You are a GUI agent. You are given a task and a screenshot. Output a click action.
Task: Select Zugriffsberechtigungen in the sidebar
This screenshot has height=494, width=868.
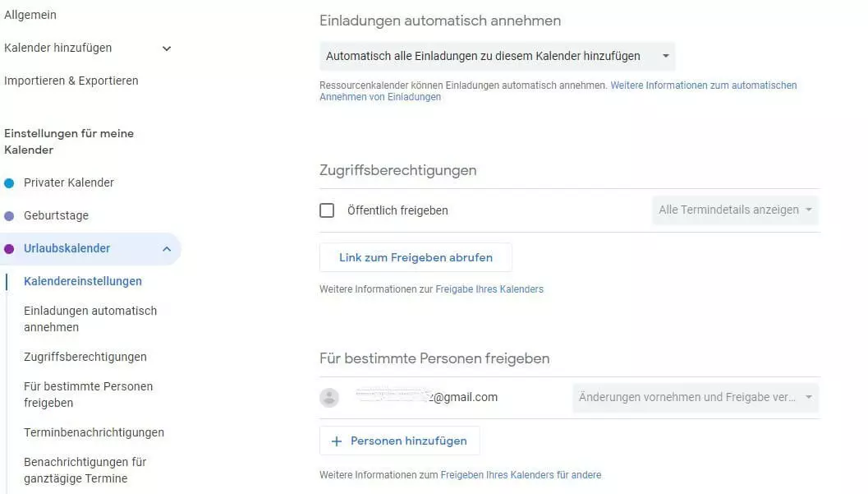click(85, 357)
